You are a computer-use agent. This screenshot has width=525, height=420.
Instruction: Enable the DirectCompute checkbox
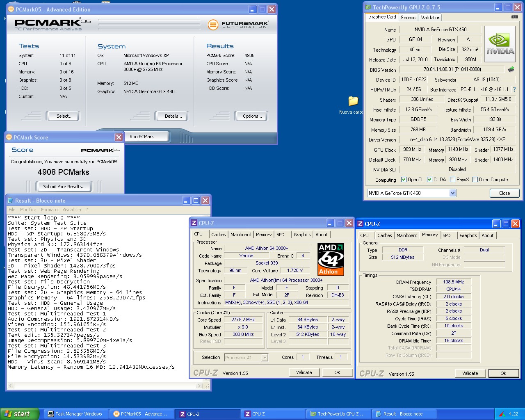pyautogui.click(x=475, y=180)
